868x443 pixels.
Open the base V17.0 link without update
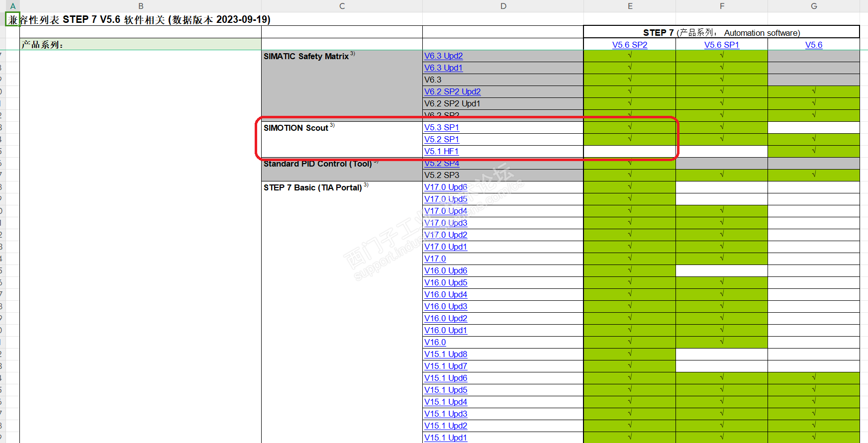435,259
